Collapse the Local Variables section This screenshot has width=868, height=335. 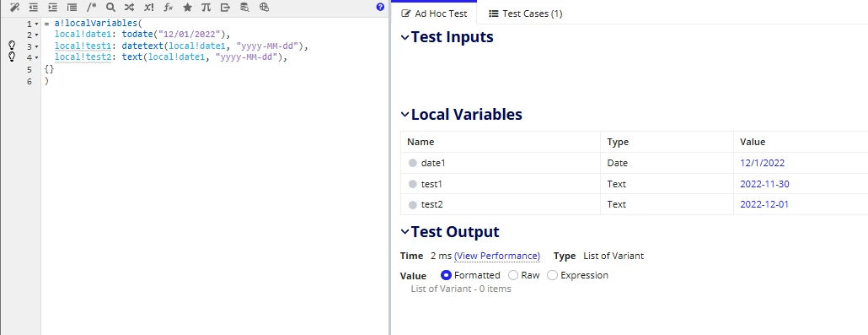405,115
